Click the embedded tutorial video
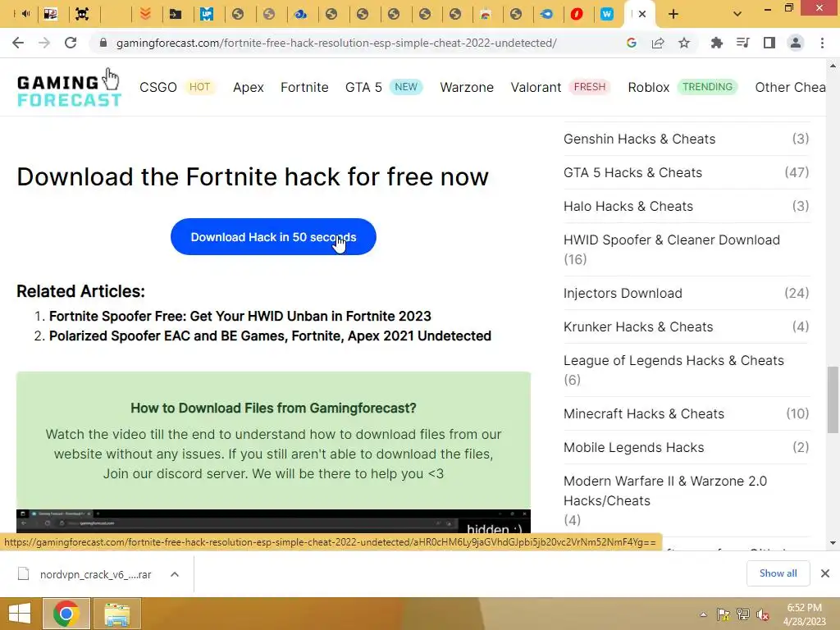The height and width of the screenshot is (630, 840). point(273,521)
